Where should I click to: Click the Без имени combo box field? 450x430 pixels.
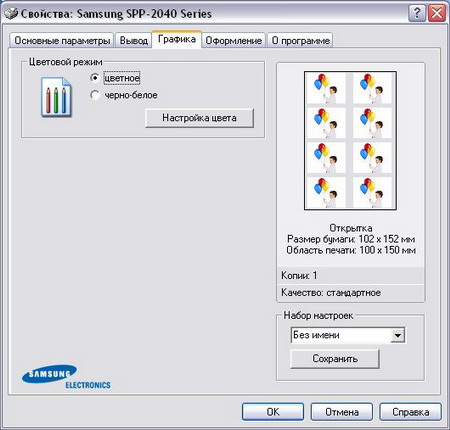click(x=348, y=335)
